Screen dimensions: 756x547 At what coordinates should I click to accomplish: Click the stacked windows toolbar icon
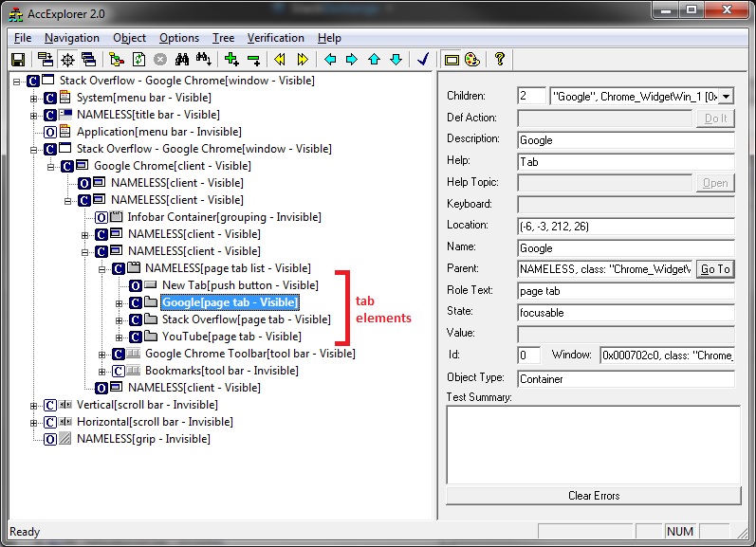coord(89,60)
